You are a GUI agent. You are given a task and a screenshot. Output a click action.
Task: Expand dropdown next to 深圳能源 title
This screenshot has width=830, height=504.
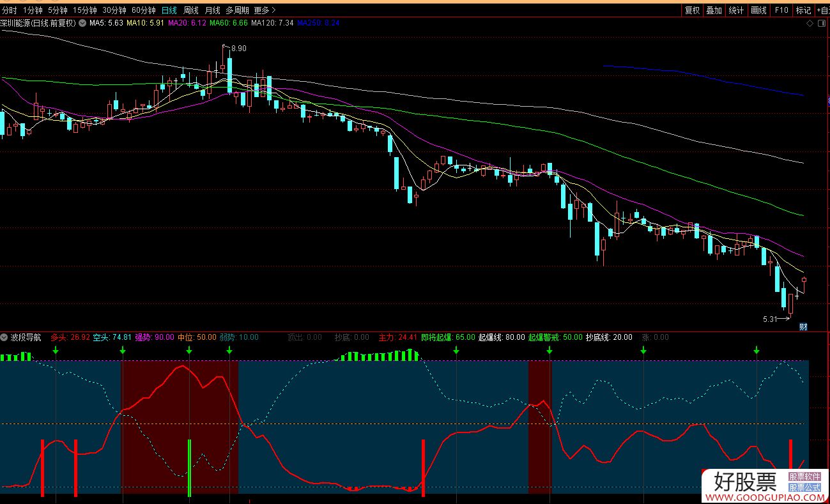81,23
